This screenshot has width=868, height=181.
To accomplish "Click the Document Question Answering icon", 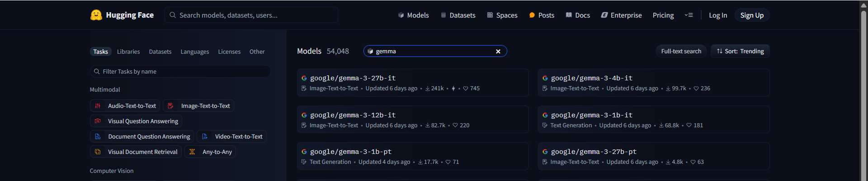I will point(98,136).
